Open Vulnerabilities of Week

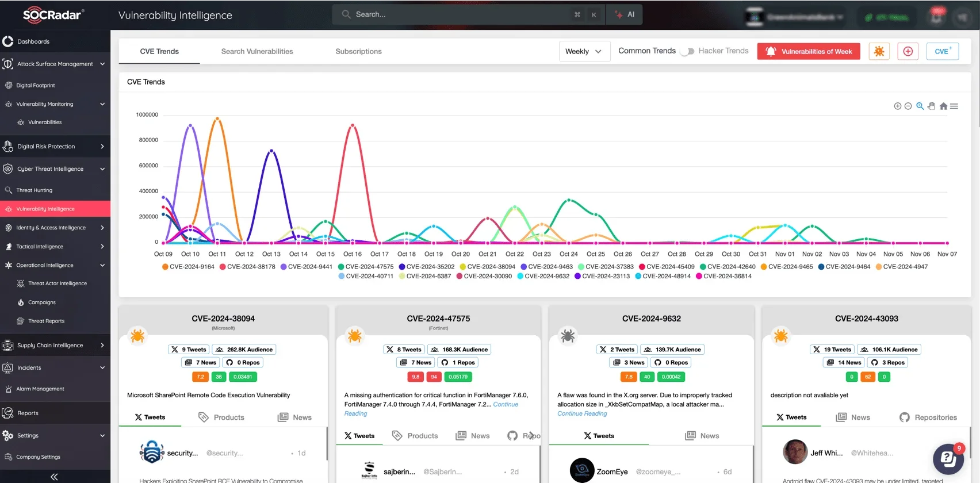coord(809,51)
